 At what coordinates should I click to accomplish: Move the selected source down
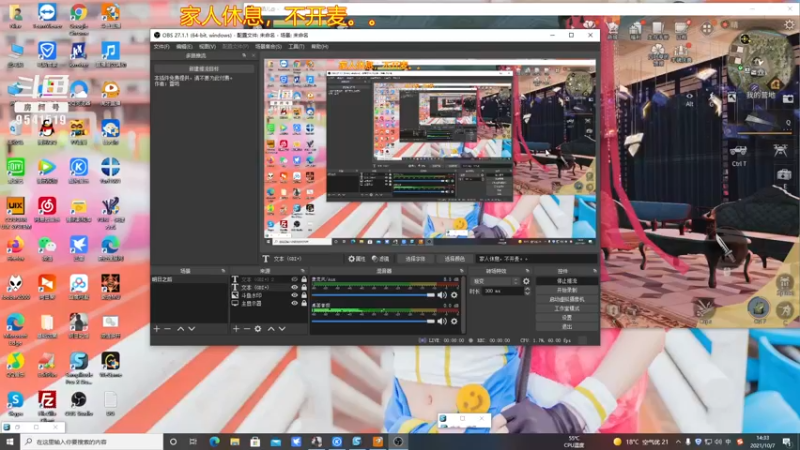(282, 329)
